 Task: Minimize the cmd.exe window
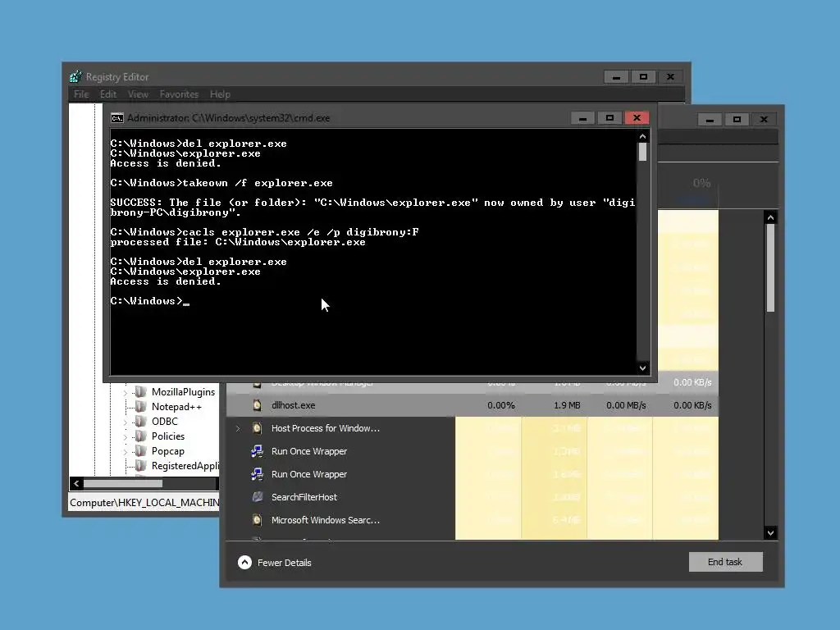coord(583,118)
